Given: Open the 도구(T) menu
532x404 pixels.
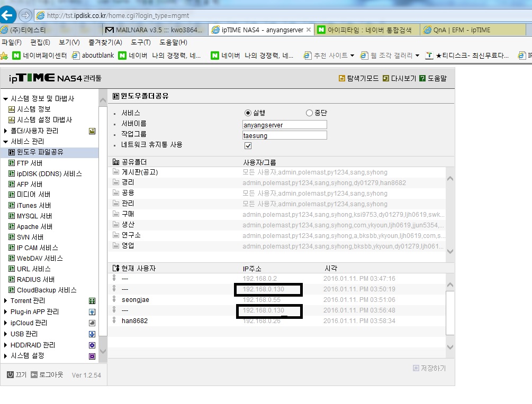Looking at the screenshot, I should point(141,42).
